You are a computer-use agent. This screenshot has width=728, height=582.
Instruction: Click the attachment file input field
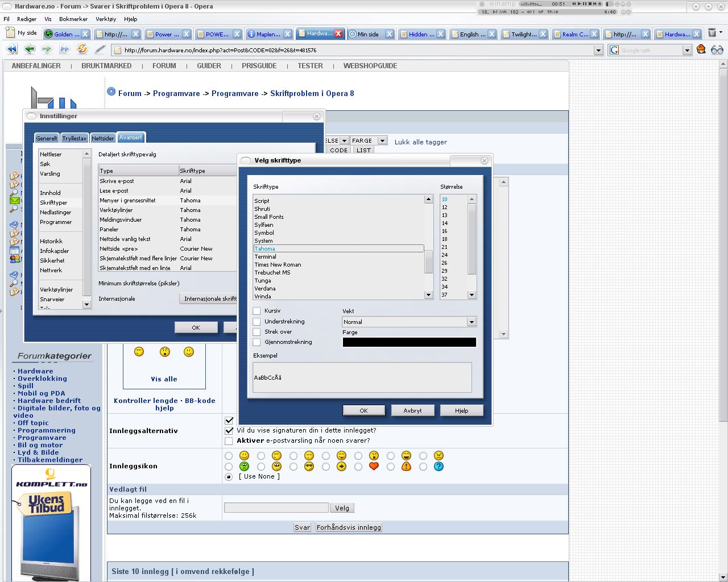[276, 508]
